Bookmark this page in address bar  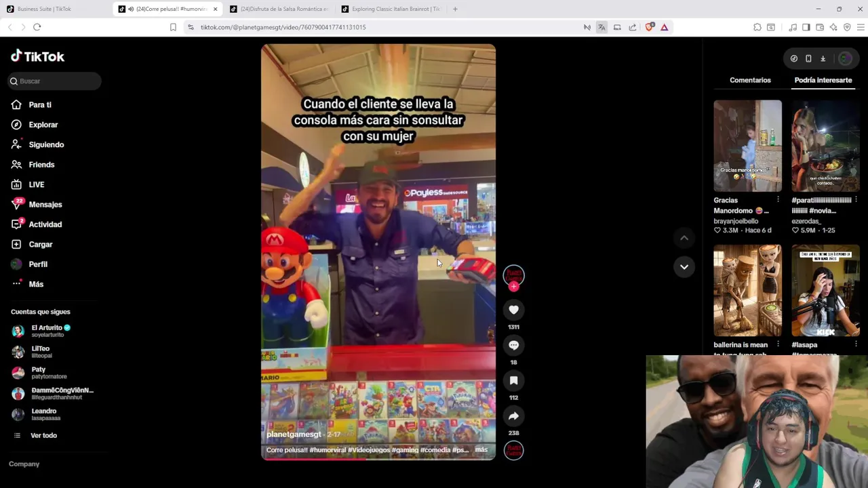click(x=173, y=27)
